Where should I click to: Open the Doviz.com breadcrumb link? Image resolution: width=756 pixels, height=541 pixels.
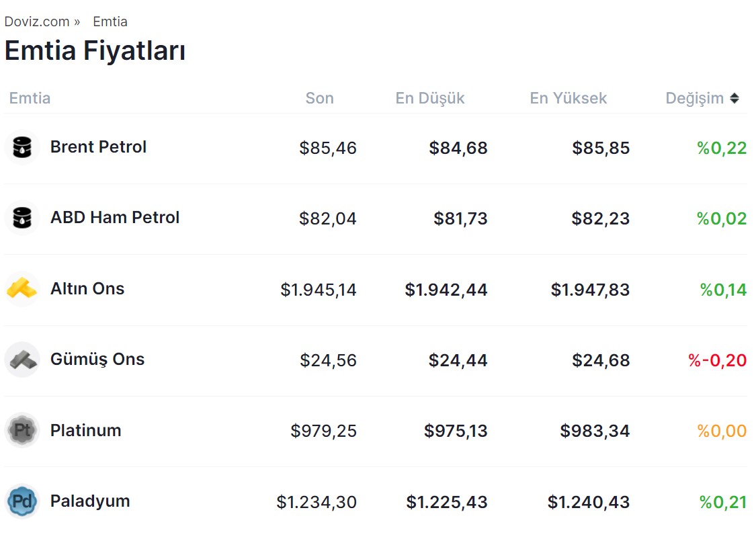tap(37, 22)
